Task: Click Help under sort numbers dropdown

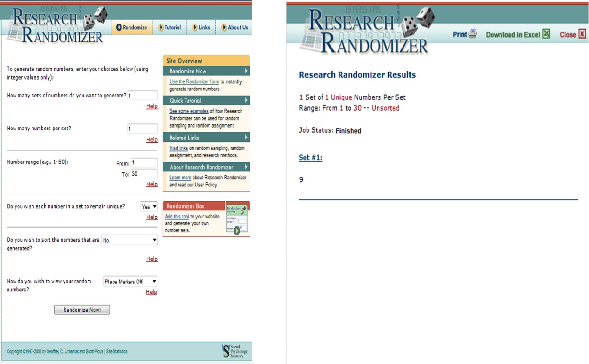Action: click(x=152, y=259)
